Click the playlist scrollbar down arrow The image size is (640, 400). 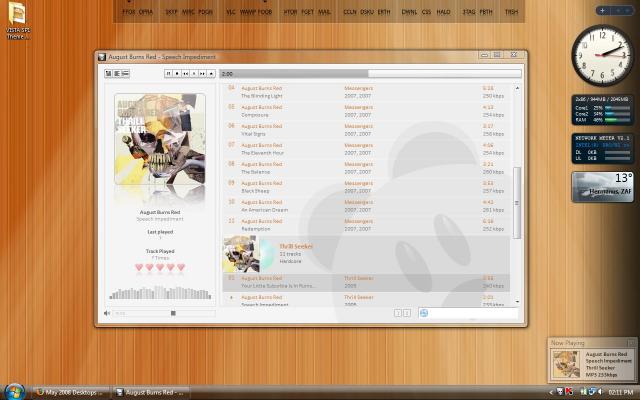pyautogui.click(x=517, y=302)
